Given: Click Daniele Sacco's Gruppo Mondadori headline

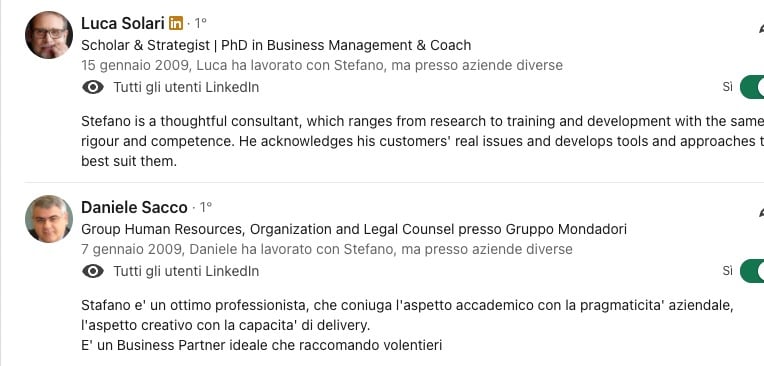Looking at the screenshot, I should tap(354, 229).
